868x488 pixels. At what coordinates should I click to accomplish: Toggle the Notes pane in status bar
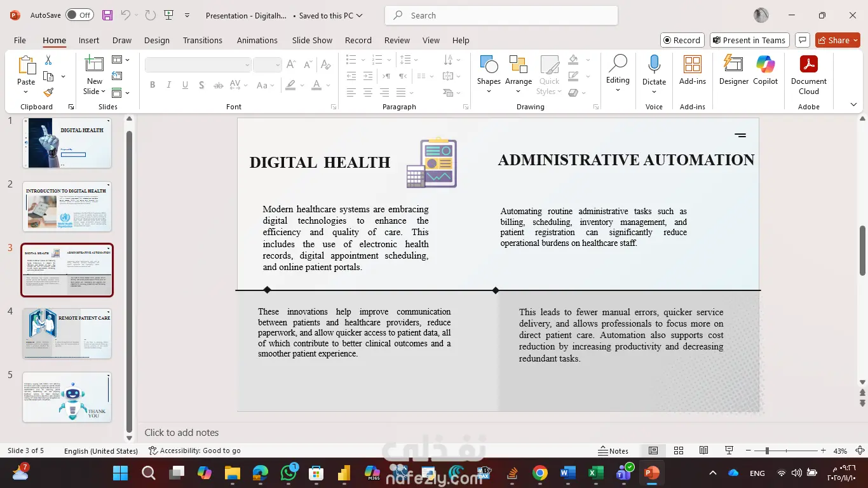point(613,451)
